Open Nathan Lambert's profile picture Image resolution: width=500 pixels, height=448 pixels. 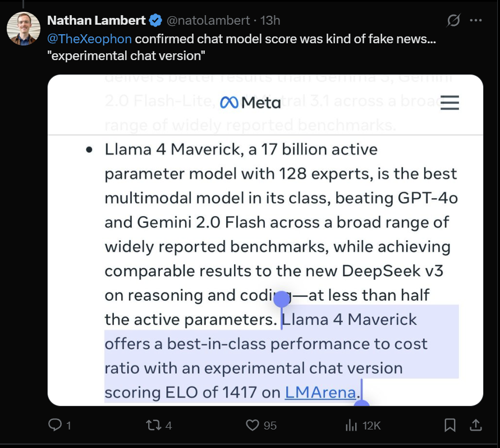(x=24, y=29)
